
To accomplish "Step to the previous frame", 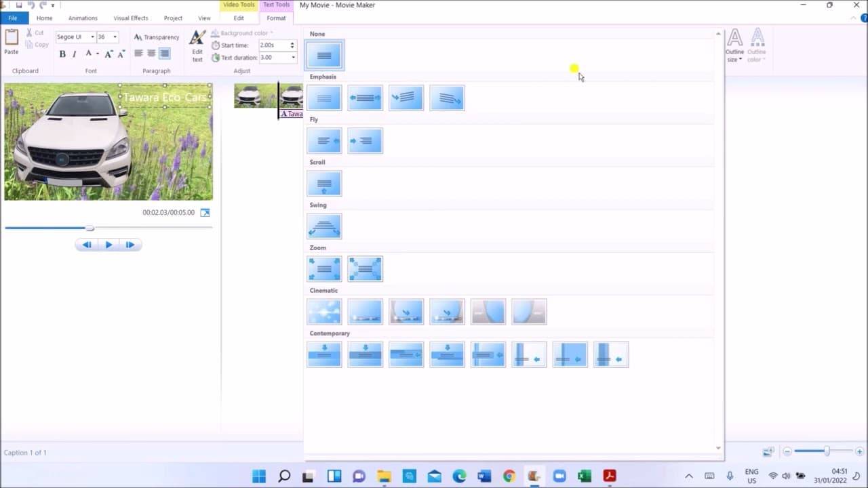I will click(87, 245).
